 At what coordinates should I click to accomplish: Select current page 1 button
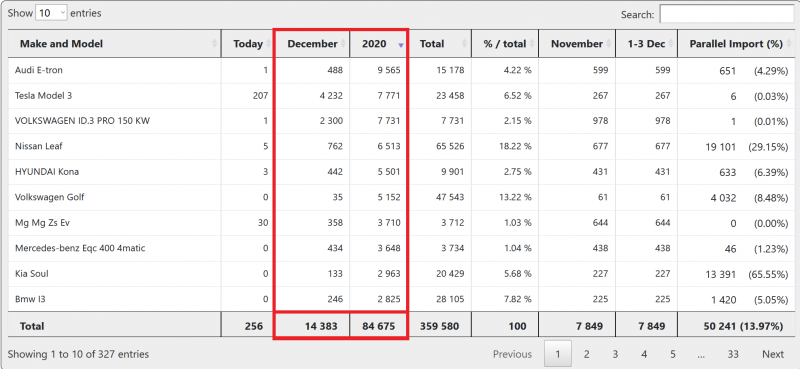(x=558, y=354)
